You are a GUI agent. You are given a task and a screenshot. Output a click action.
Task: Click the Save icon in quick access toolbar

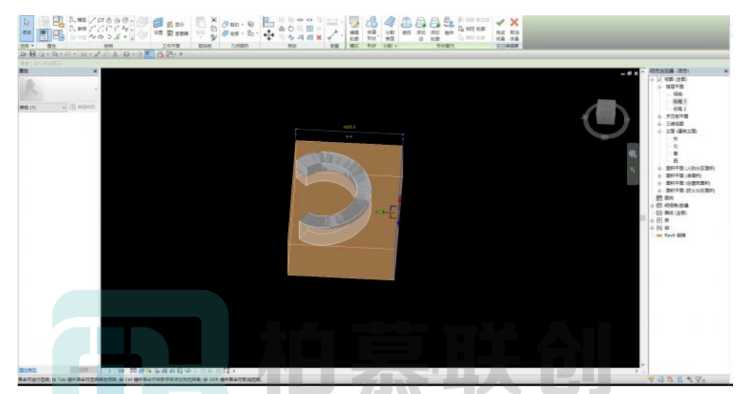point(32,54)
